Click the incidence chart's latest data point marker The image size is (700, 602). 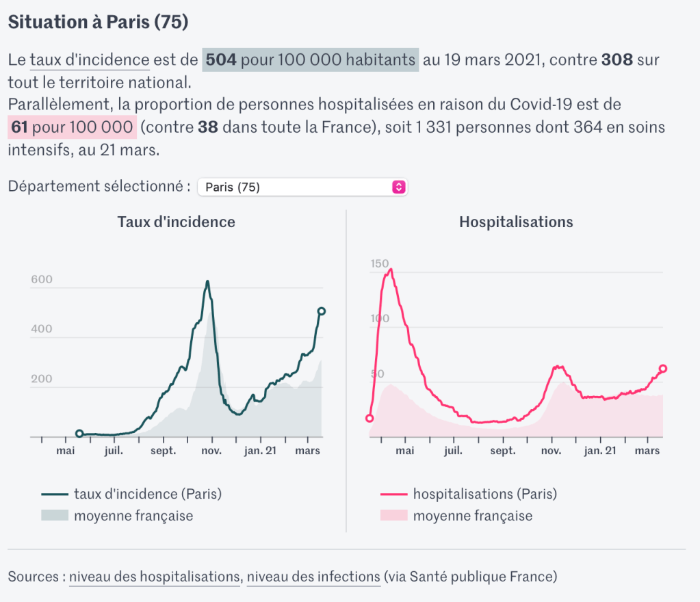[321, 311]
